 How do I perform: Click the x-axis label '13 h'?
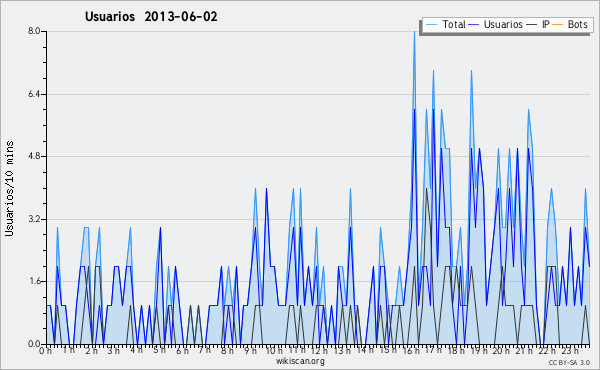342,351
